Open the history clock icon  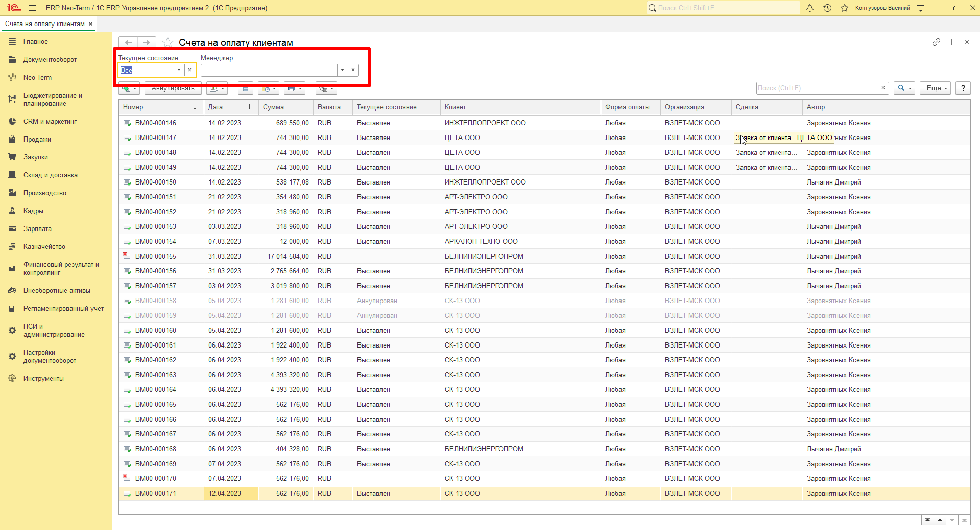coord(827,8)
